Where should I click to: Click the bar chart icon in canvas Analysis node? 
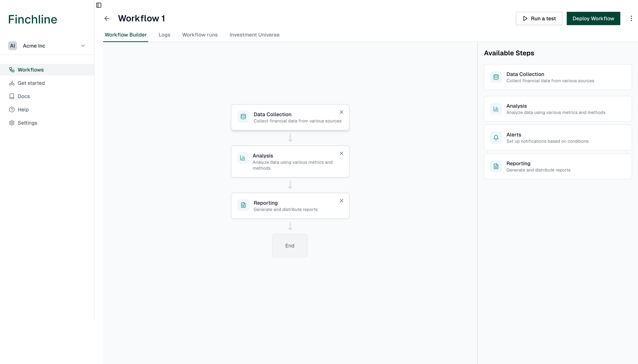point(243,158)
